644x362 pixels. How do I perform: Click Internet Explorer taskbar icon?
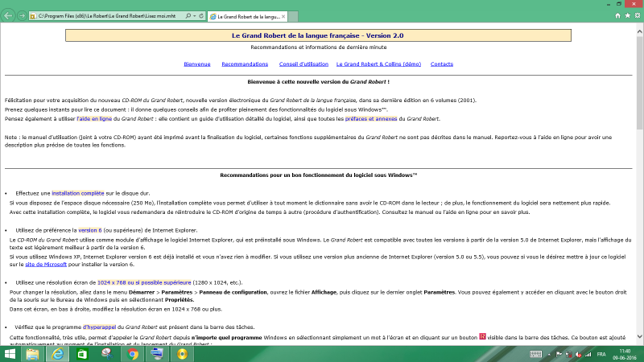pos(57,354)
